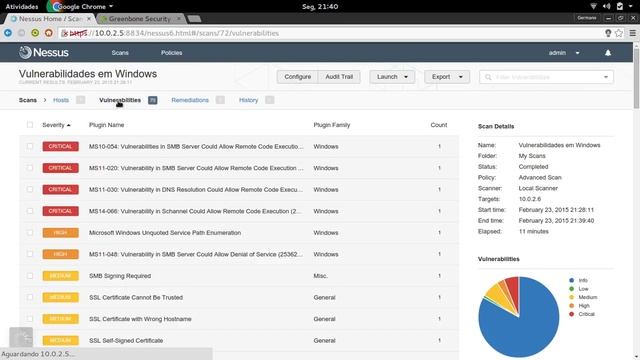Switch to the Remediations tab

tap(190, 100)
